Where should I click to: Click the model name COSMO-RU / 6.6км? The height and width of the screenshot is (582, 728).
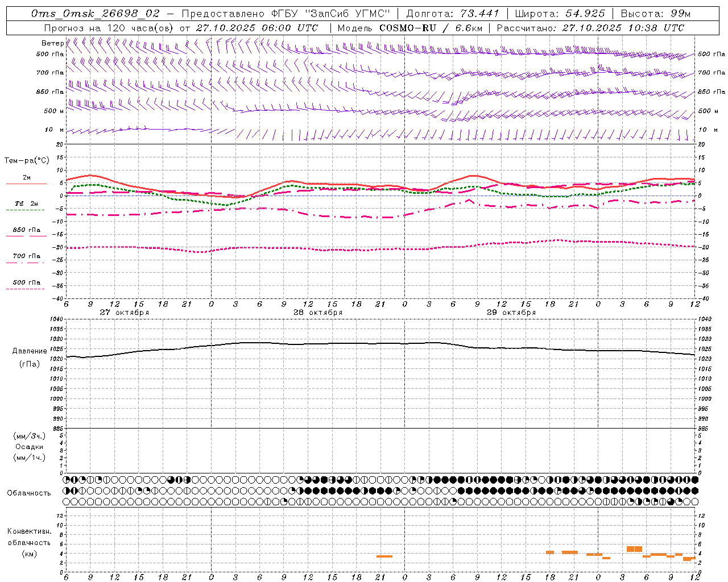(431, 28)
